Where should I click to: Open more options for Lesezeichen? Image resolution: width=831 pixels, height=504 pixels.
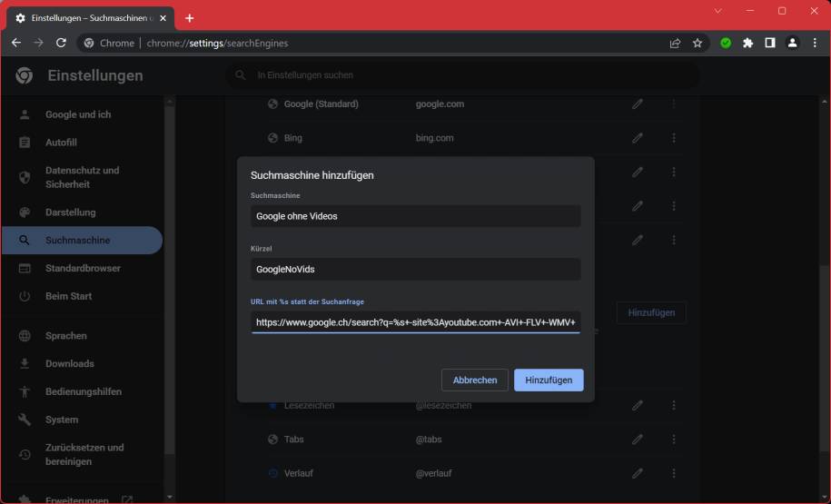coord(674,405)
